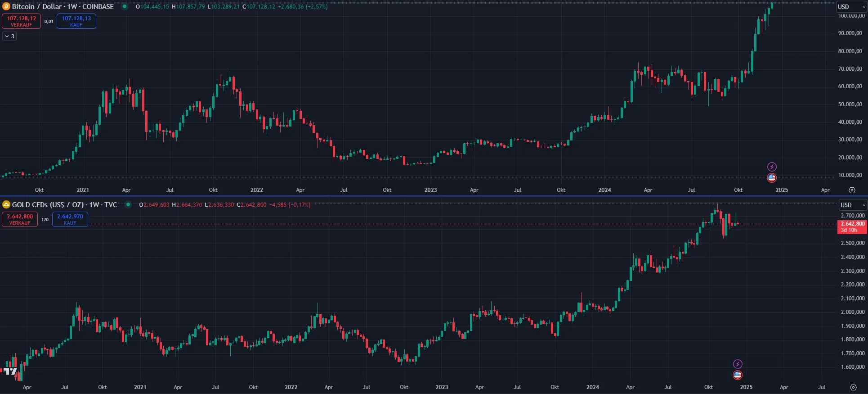868x394 pixels.
Task: Click the 2022 label on Gold time axis
Action: (291, 387)
